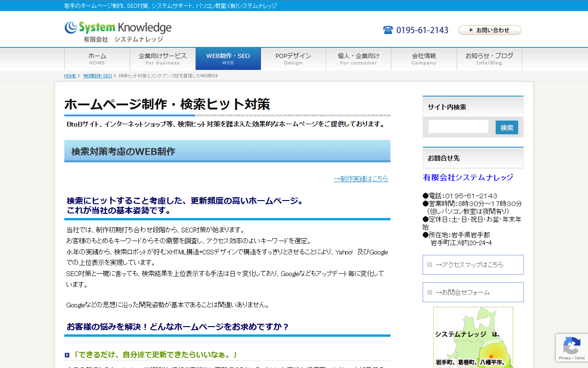This screenshot has width=588, height=368.
Task: Click the telephone icon beside phone number
Action: (x=388, y=30)
